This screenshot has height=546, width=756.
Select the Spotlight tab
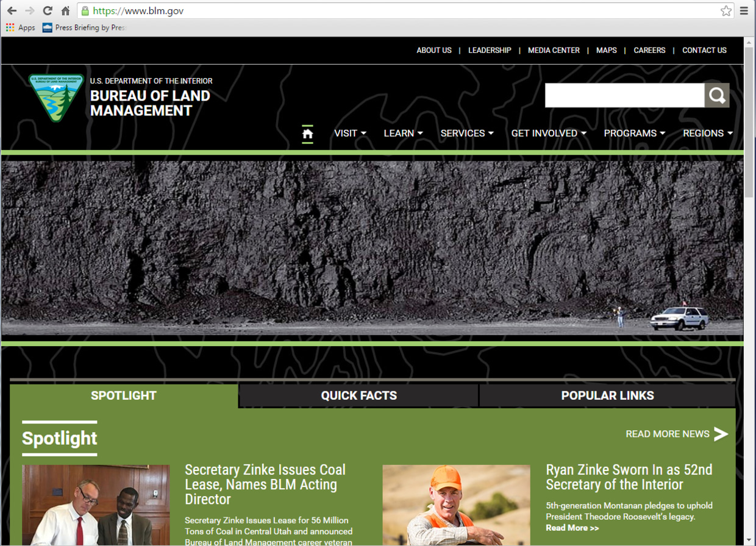pos(124,395)
